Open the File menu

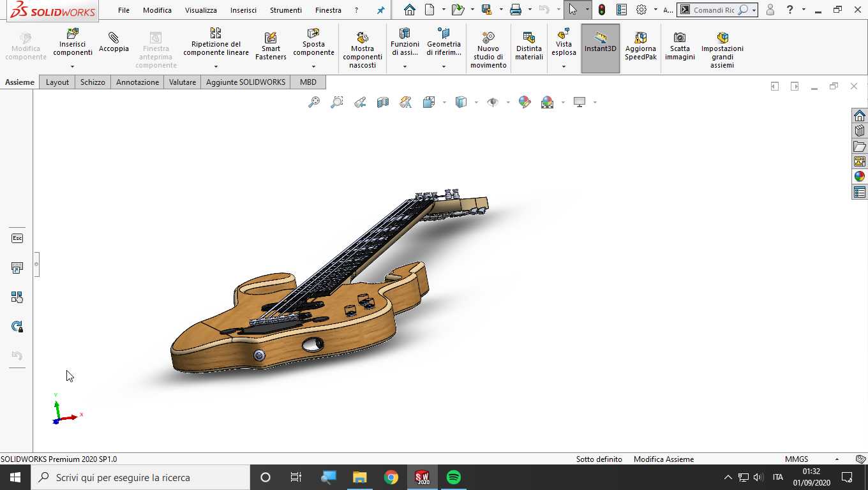pyautogui.click(x=124, y=10)
